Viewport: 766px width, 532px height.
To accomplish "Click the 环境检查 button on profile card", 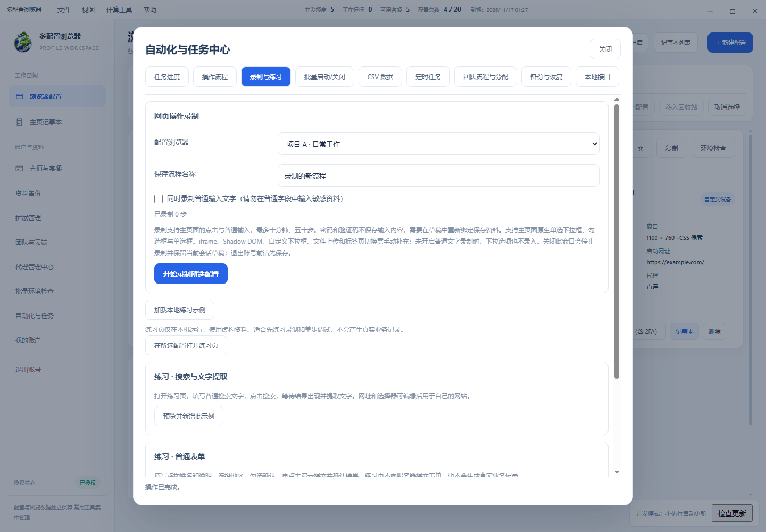I will pyautogui.click(x=713, y=148).
